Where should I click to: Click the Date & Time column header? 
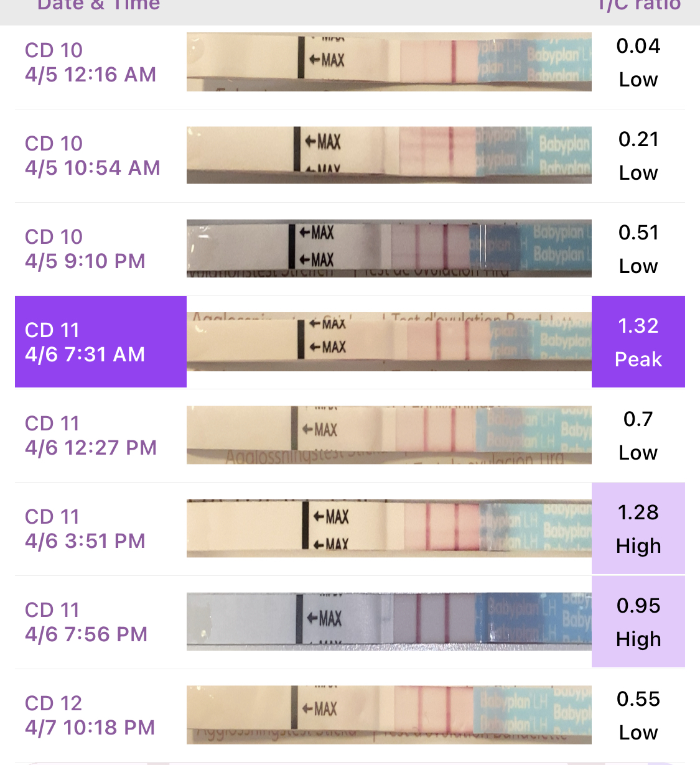click(x=98, y=6)
